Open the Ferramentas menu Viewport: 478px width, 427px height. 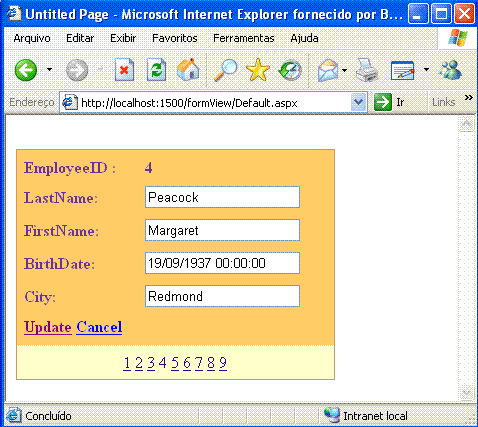(244, 38)
